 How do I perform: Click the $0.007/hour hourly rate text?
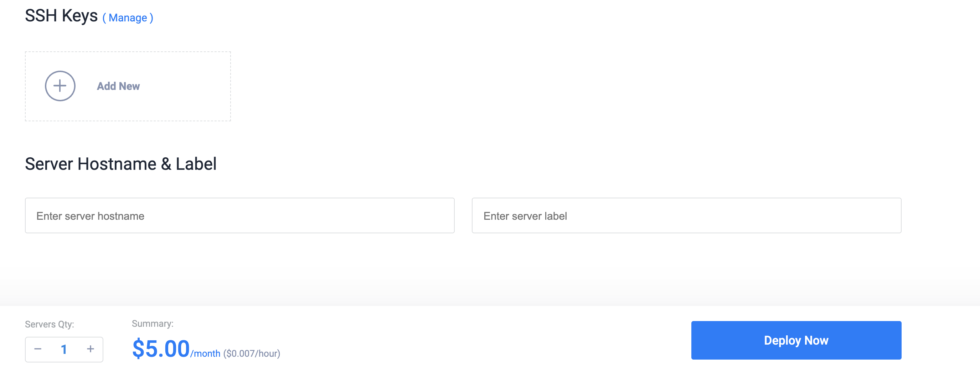(252, 354)
